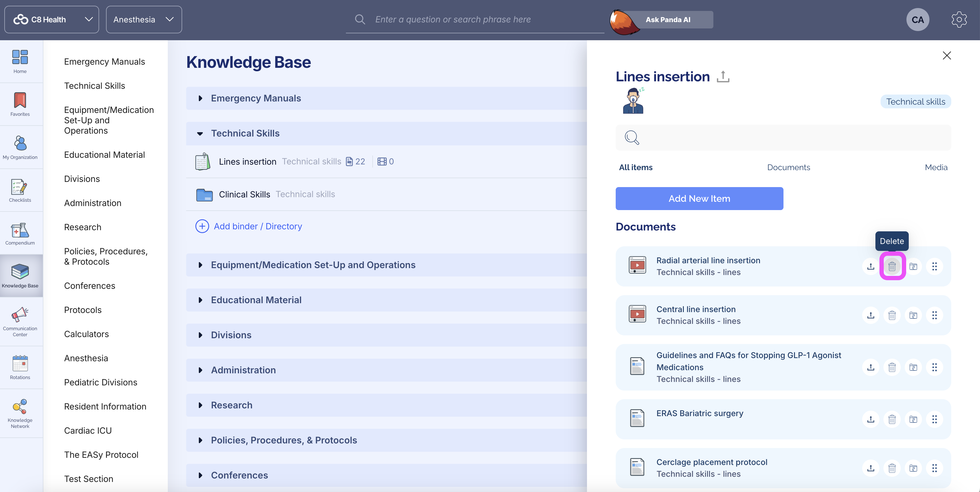Viewport: 980px width, 492px height.
Task: Click the plus icon for Add binder
Action: tap(202, 226)
